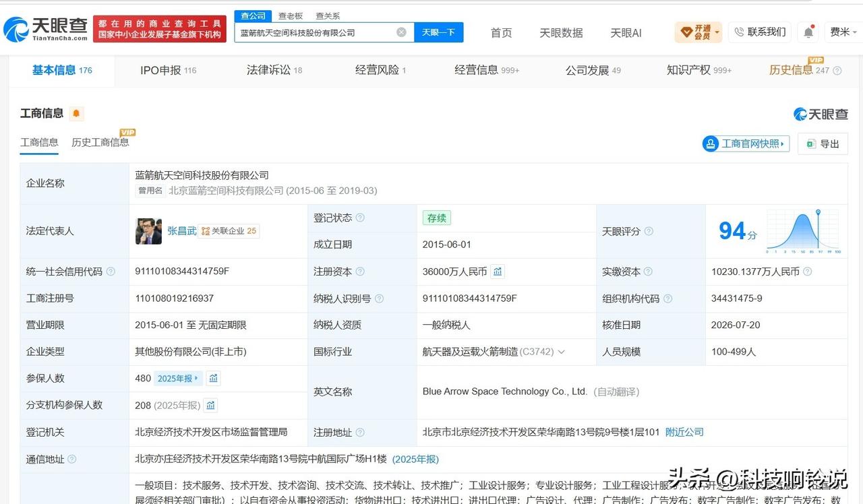Click the 94分 score value

click(738, 232)
